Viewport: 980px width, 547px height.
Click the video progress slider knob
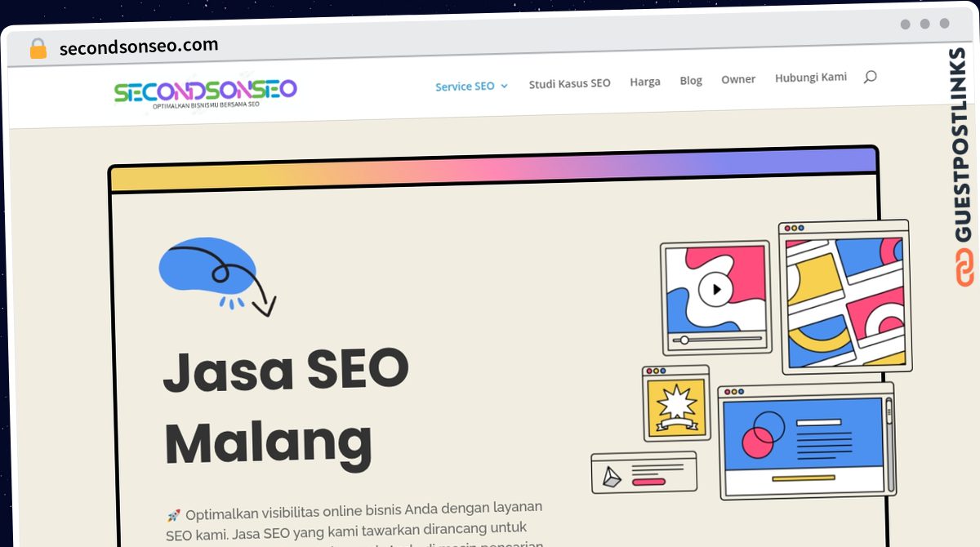click(684, 340)
